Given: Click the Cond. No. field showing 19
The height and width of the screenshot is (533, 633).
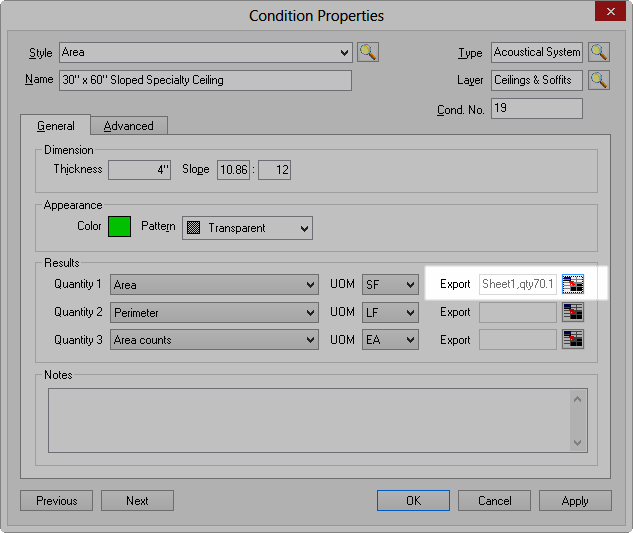Looking at the screenshot, I should tap(537, 108).
